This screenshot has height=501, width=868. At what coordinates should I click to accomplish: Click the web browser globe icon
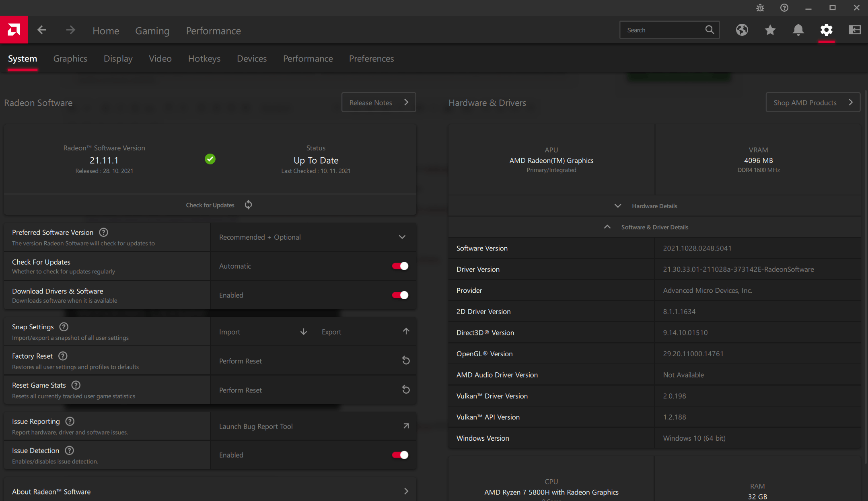point(742,30)
